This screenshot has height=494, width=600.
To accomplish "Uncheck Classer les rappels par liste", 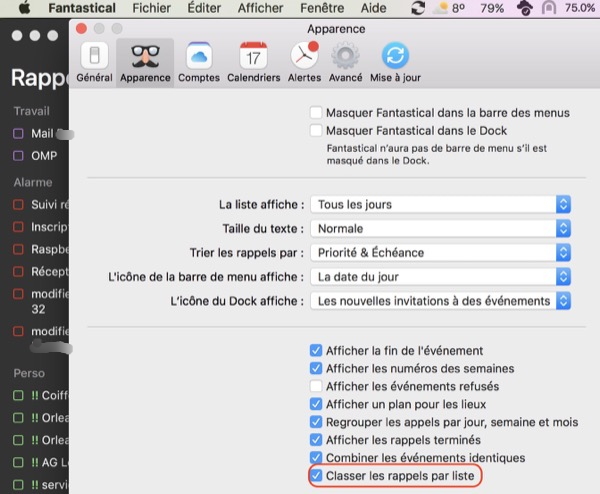I will click(x=317, y=476).
